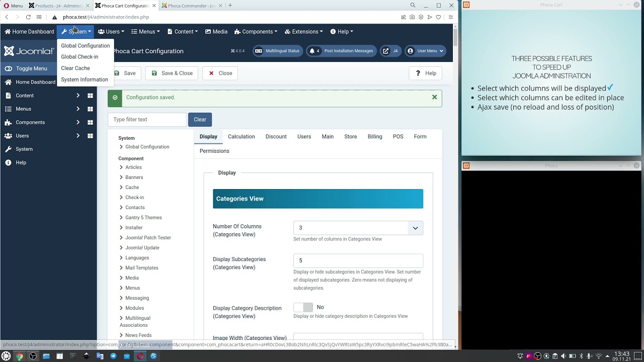Open Number Of Columns dropdown

[x=358, y=228]
